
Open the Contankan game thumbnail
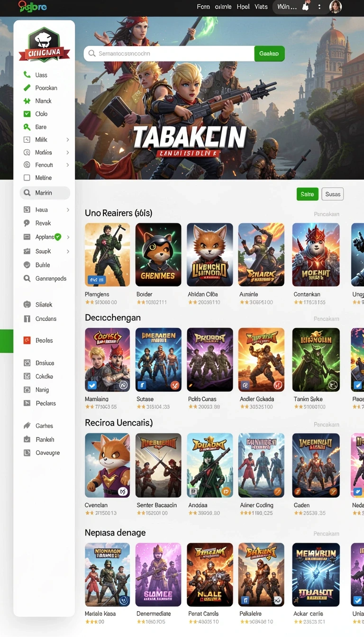coord(316,255)
